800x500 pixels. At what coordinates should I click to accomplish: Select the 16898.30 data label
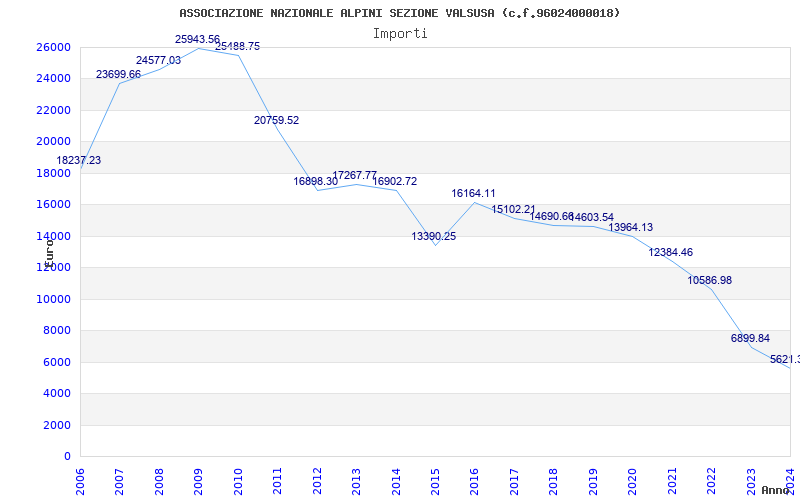pos(315,181)
